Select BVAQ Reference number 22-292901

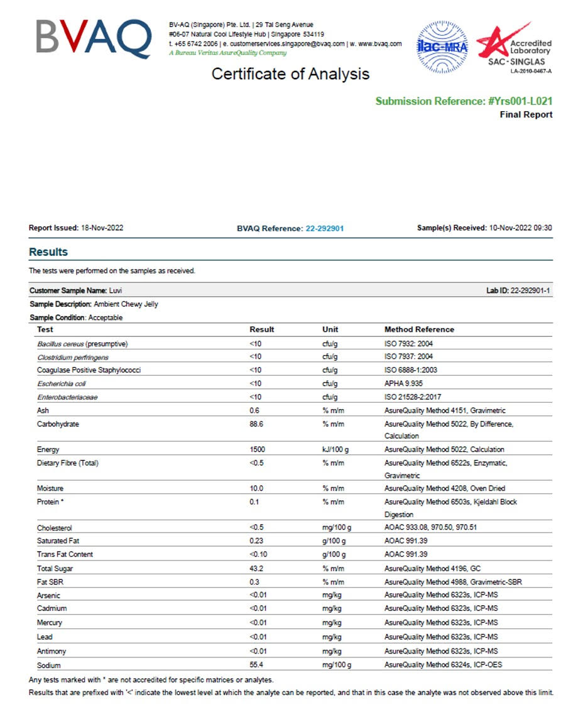324,229
